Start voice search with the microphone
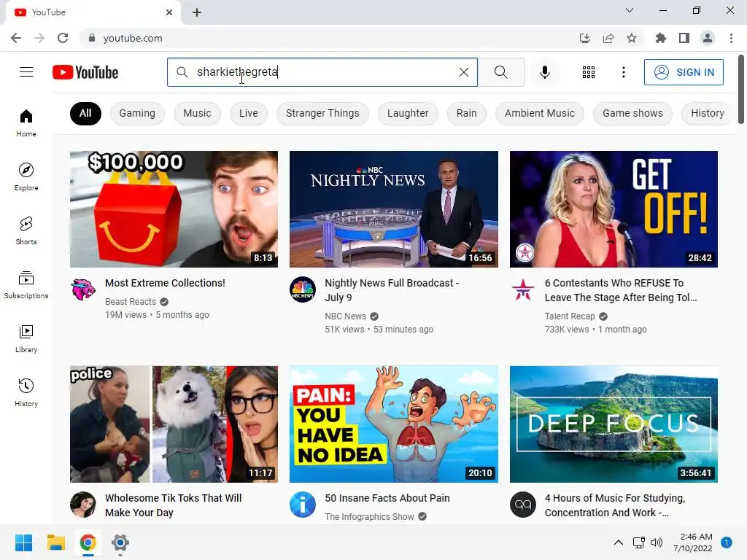 click(x=544, y=72)
